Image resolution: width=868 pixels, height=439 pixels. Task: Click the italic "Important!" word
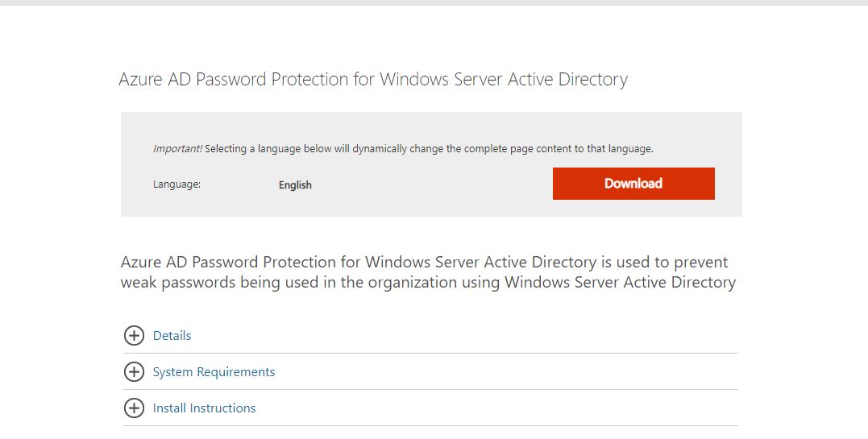[177, 149]
